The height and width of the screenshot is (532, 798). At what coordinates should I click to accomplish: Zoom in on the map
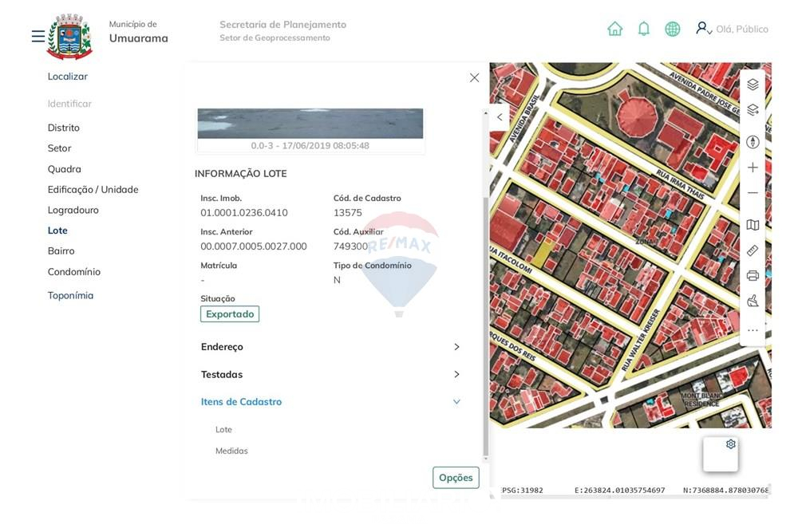(x=753, y=167)
